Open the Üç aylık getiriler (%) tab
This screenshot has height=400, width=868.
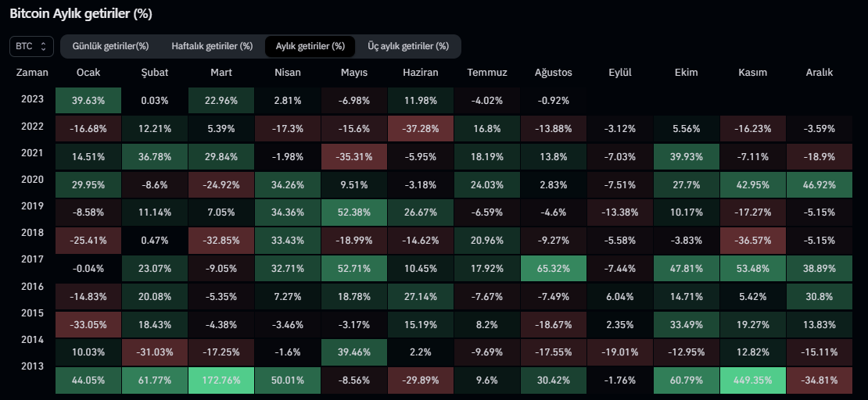[408, 46]
